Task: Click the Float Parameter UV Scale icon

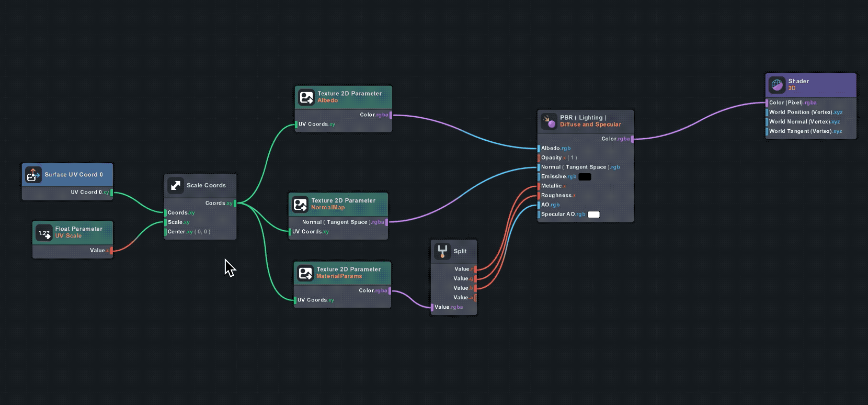Action: 44,233
